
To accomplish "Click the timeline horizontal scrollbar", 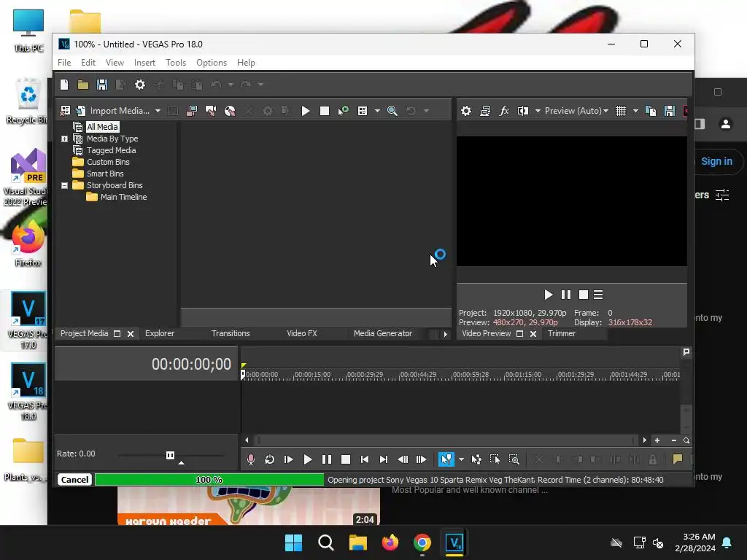I will [446, 440].
